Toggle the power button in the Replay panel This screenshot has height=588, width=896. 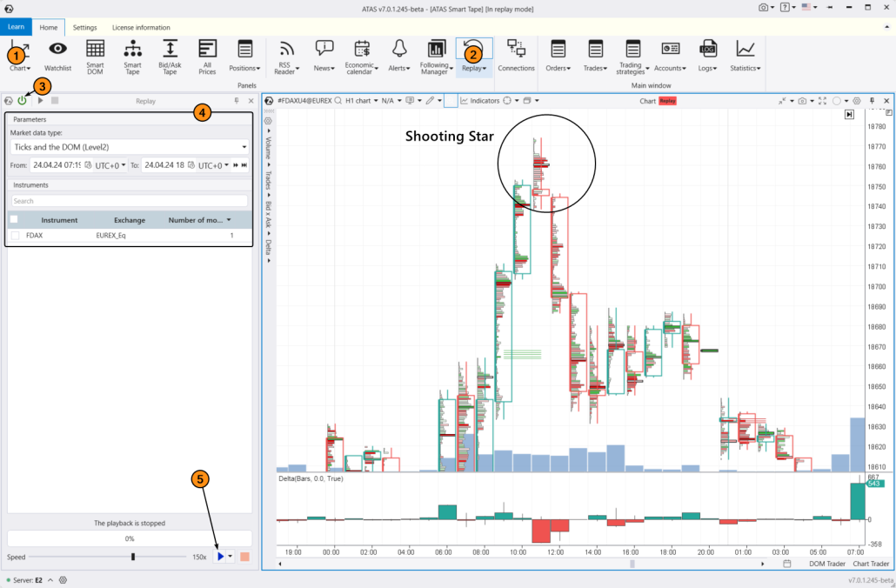(23, 100)
